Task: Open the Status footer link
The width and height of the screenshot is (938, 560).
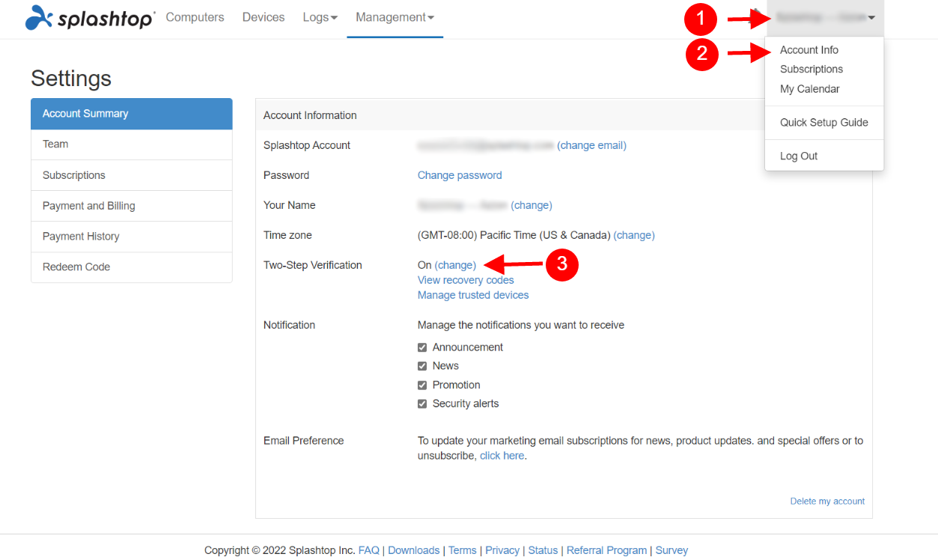Action: [x=543, y=550]
